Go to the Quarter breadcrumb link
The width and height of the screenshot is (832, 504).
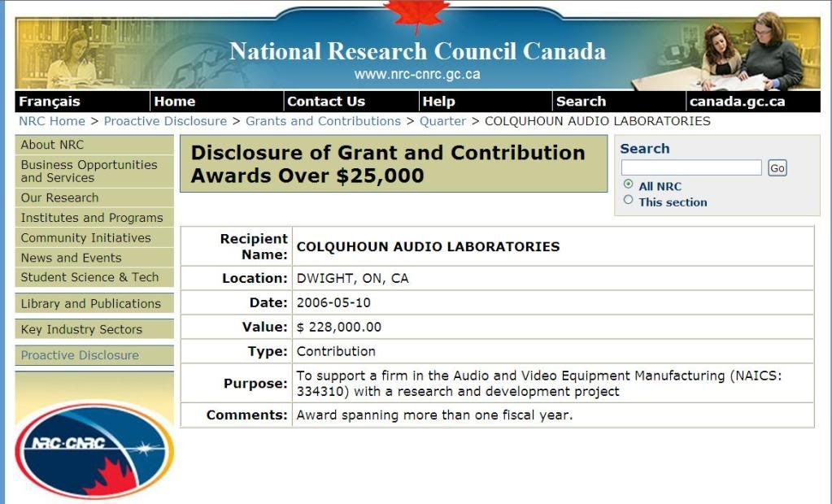[x=442, y=121]
